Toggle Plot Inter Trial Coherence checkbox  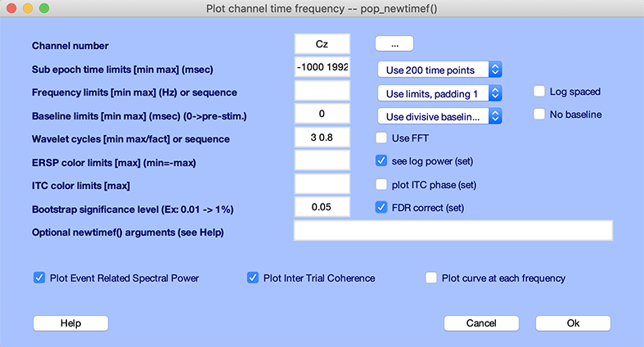253,278
